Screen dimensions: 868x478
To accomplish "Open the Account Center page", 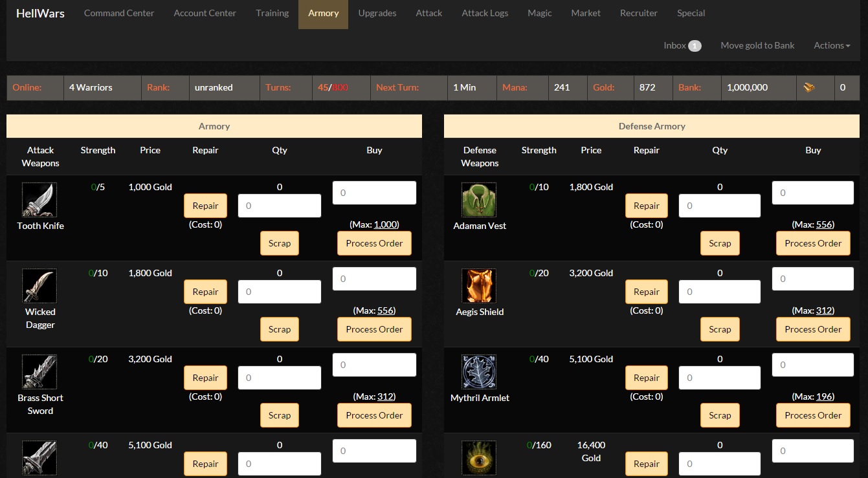I will pos(205,13).
